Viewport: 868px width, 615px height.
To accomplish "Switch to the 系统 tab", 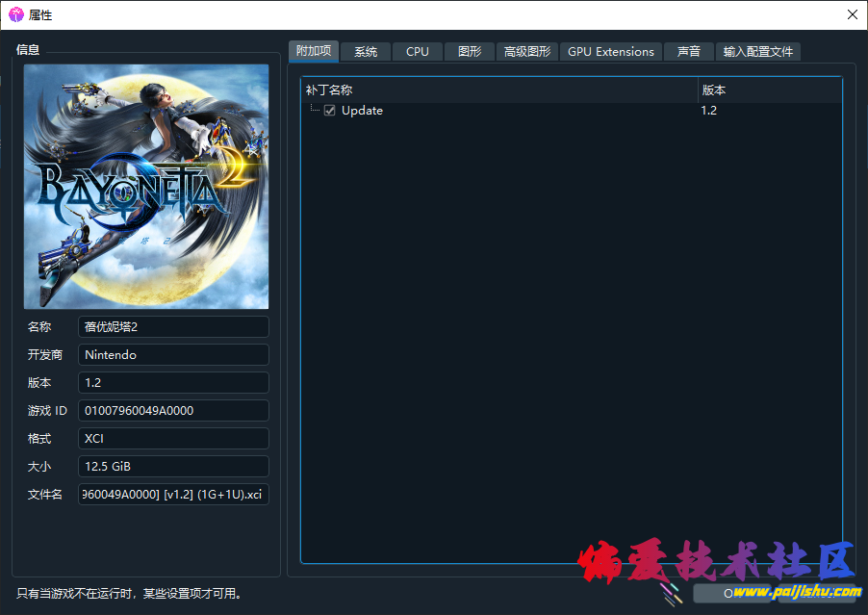I will point(366,52).
